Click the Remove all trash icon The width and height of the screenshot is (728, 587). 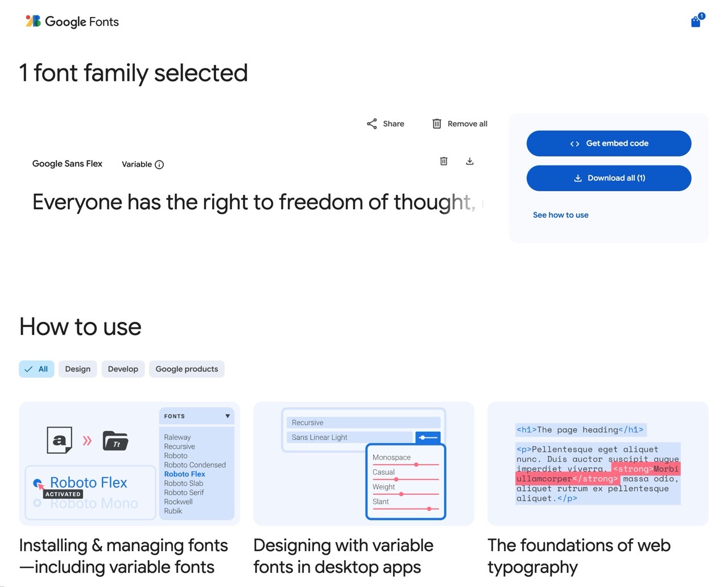click(437, 123)
